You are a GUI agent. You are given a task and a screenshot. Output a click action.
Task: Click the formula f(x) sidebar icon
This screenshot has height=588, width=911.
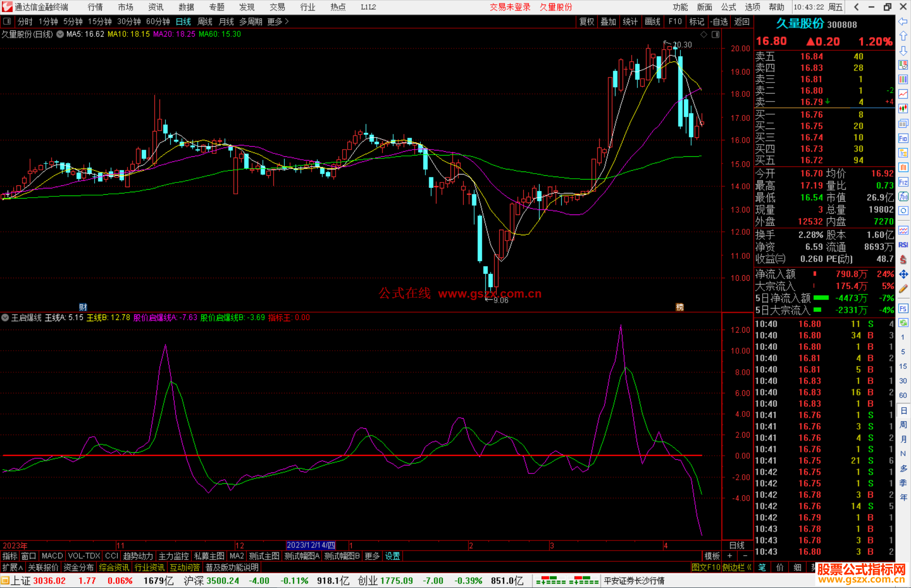[903, 196]
